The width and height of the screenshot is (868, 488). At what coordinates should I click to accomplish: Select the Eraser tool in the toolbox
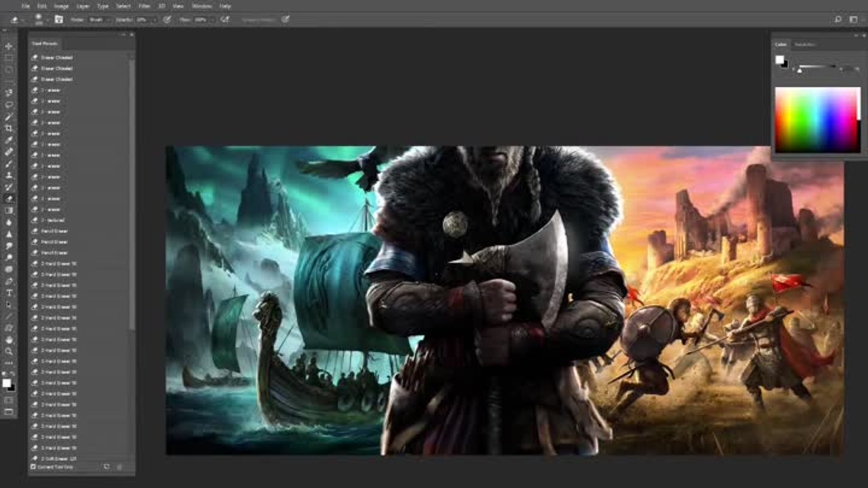9,199
